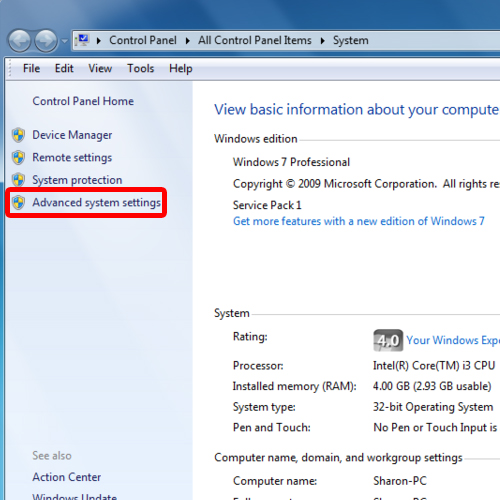
Task: Click the 32-bit Operating System value
Action: (433, 407)
